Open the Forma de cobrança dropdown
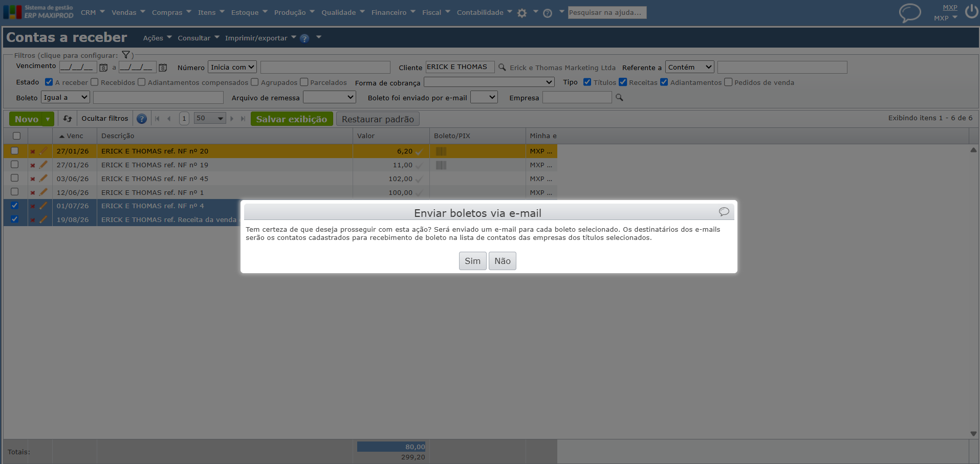The image size is (980, 464). pyautogui.click(x=489, y=82)
